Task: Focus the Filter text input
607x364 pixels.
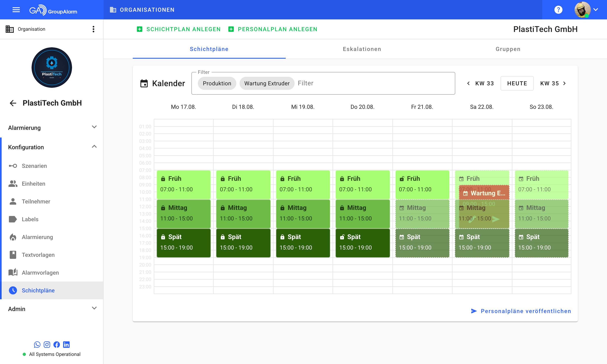Action: pos(374,83)
